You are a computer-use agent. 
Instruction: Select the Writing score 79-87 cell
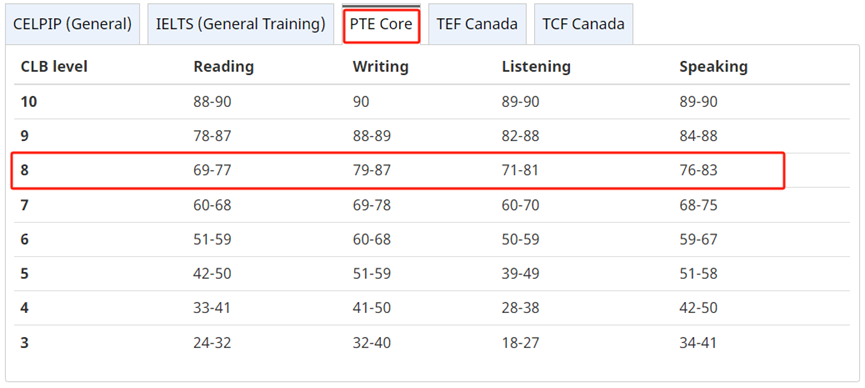372,171
